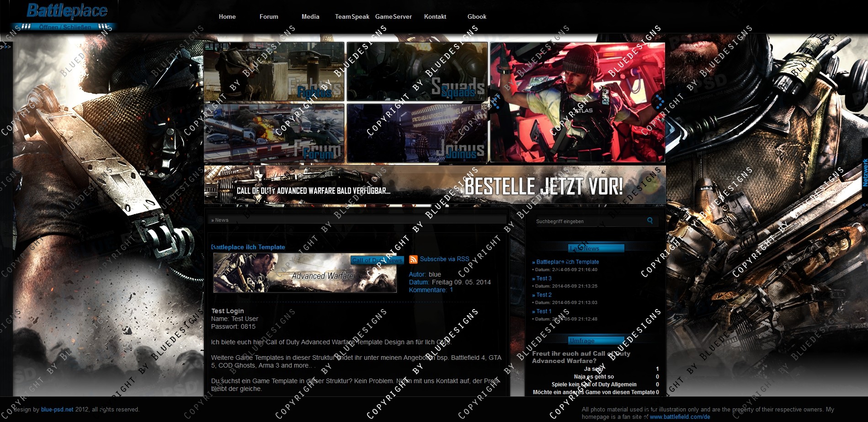Open the blue-psd.net footer link
This screenshot has width=868, height=422.
click(57, 410)
